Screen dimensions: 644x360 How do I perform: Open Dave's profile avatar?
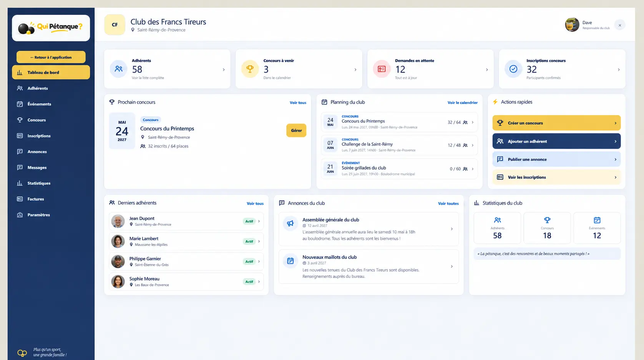[572, 25]
